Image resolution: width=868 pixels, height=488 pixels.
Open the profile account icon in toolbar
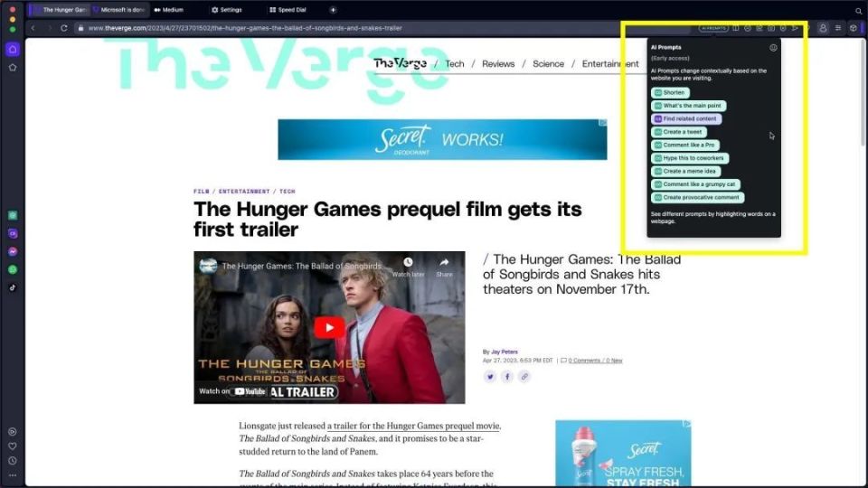pos(823,28)
